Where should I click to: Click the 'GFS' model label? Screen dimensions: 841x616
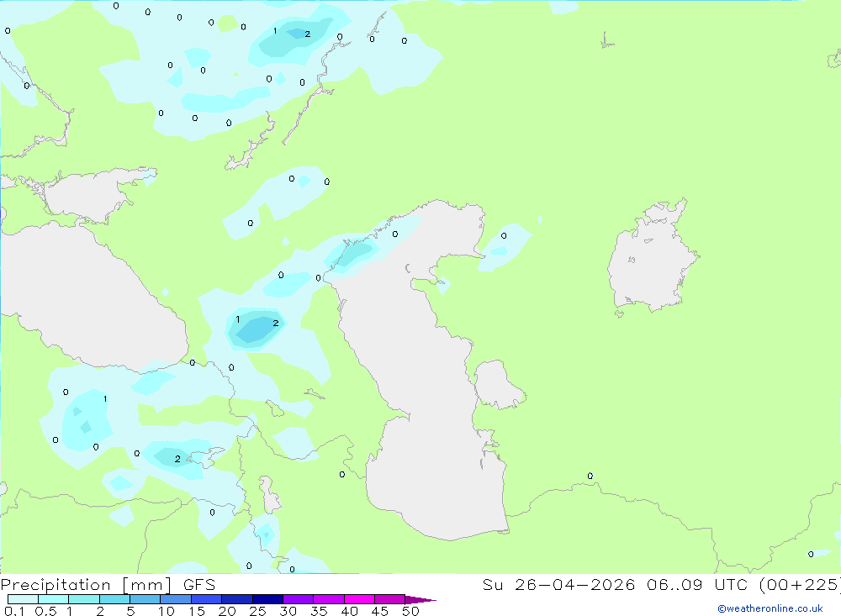coord(199,585)
